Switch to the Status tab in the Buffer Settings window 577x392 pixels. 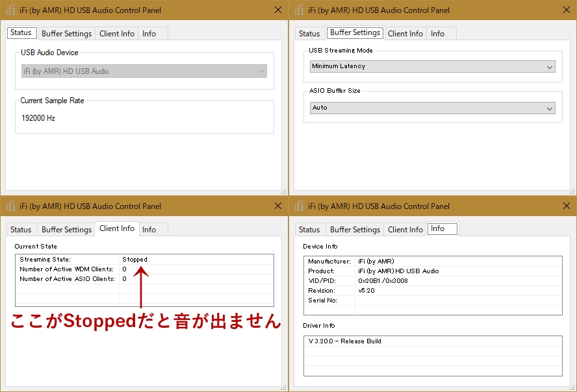point(309,33)
